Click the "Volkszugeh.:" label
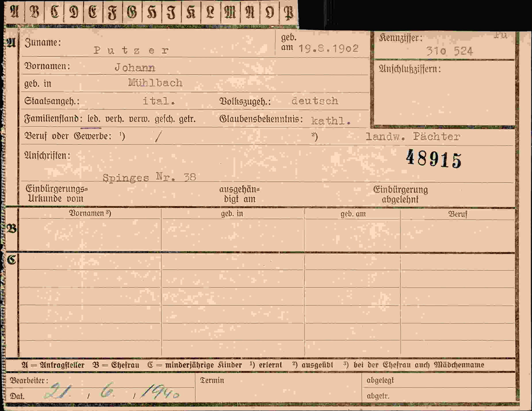The height and width of the screenshot is (411, 532). [x=245, y=101]
